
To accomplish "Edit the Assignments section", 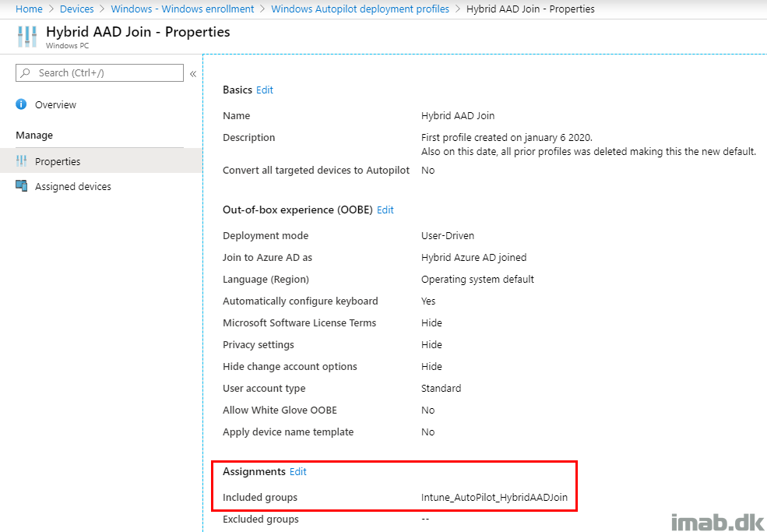I will pyautogui.click(x=298, y=472).
